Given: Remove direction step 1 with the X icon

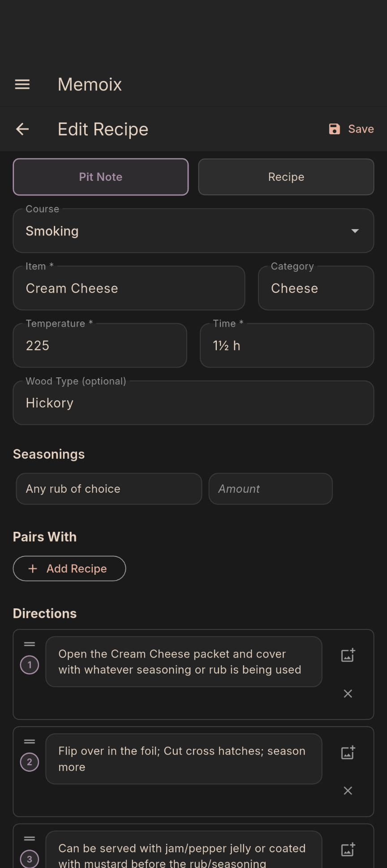Looking at the screenshot, I should (348, 693).
